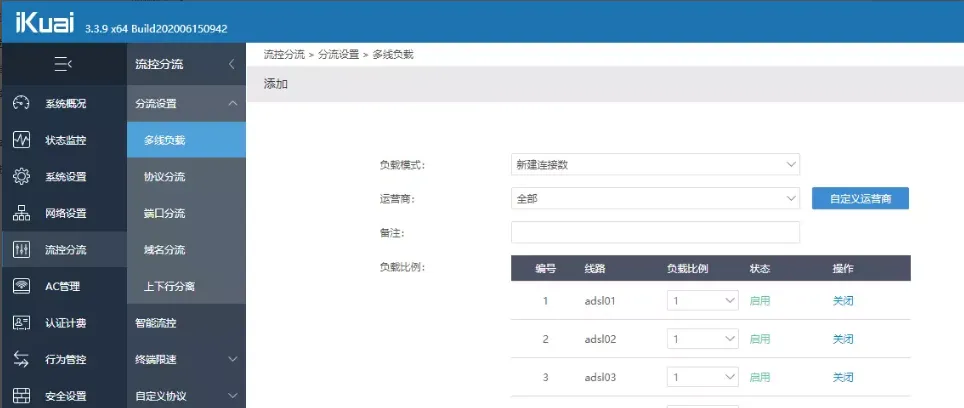This screenshot has height=408, width=964.
Task: Click the AC管理 wifi icon
Action: [22, 286]
